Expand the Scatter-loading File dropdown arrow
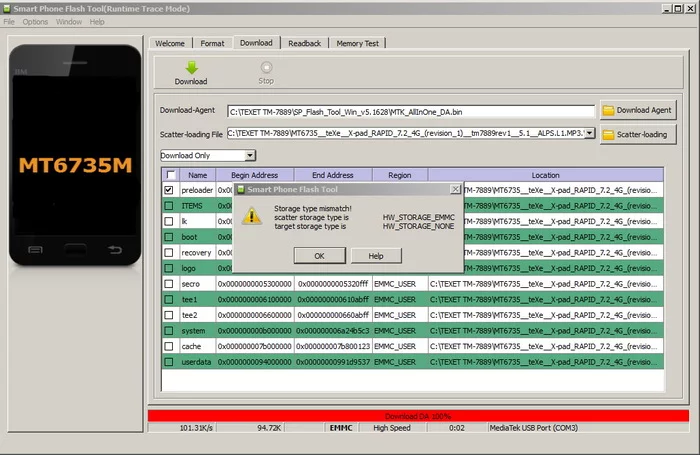The height and width of the screenshot is (455, 700). [x=590, y=133]
